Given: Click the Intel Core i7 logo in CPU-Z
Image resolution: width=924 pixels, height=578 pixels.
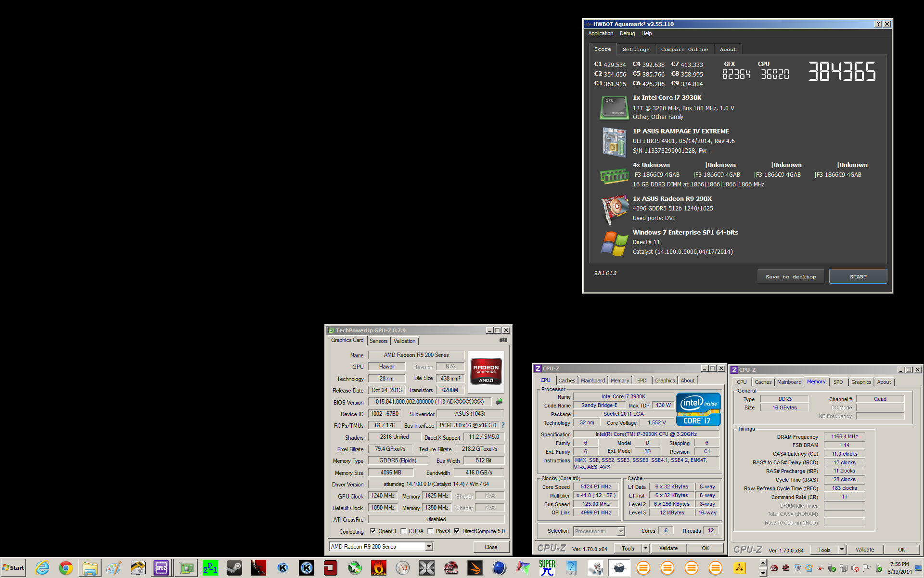Looking at the screenshot, I should pos(698,409).
